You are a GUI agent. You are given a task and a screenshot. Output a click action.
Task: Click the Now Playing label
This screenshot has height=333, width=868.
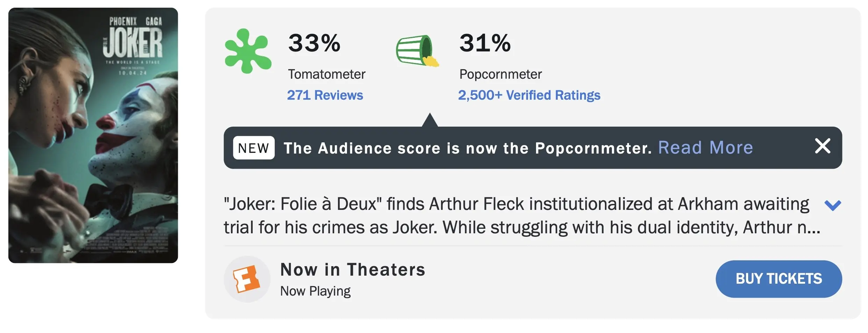[316, 290]
